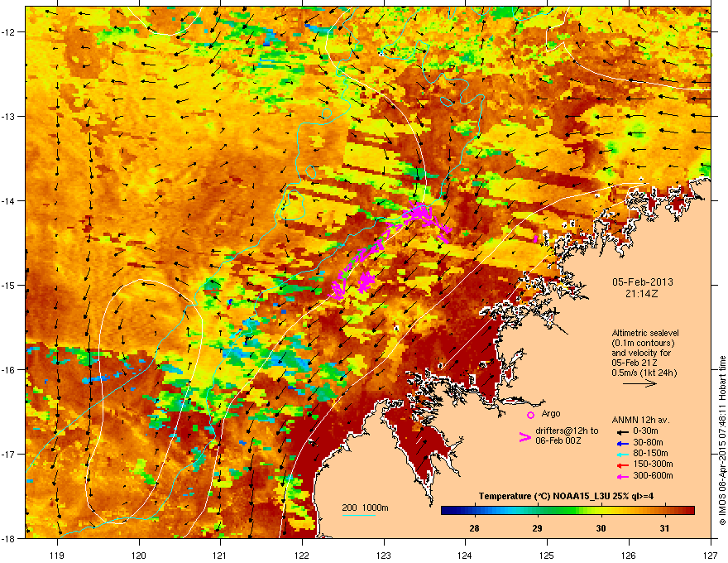
Task: Click the 0-30m depth legend label
Action: pyautogui.click(x=645, y=431)
